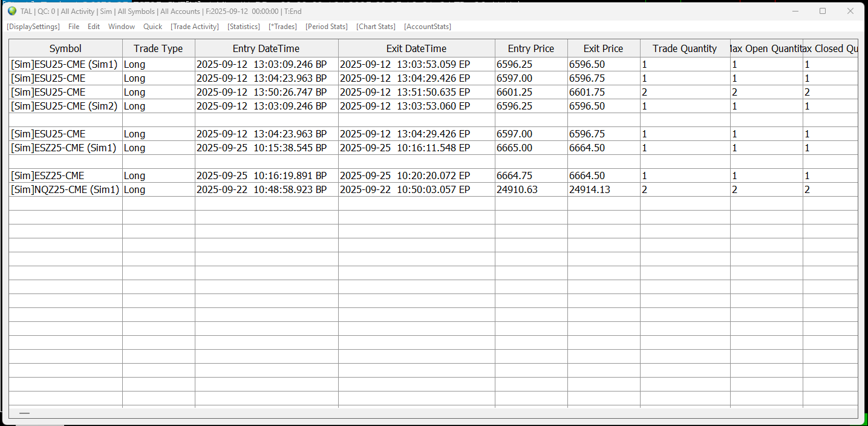Click exit price 6664.50 in the ESZ25-CME (Sim1) row
Image resolution: width=868 pixels, height=426 pixels.
[x=604, y=148]
